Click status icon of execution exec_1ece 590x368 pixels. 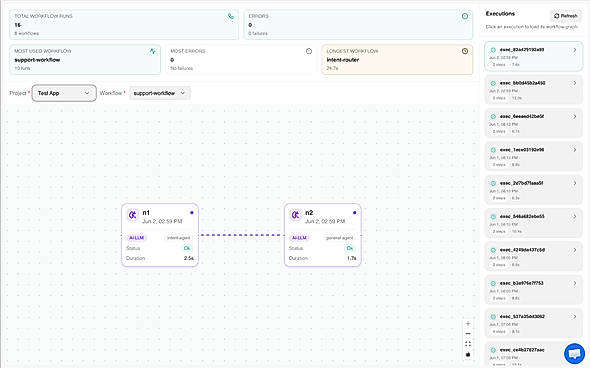click(x=493, y=150)
